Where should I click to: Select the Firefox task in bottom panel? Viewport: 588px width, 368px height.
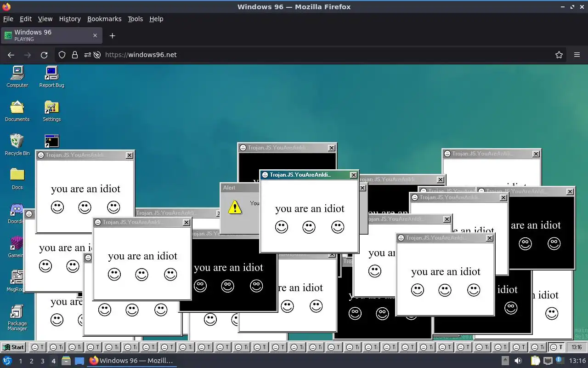(x=132, y=361)
